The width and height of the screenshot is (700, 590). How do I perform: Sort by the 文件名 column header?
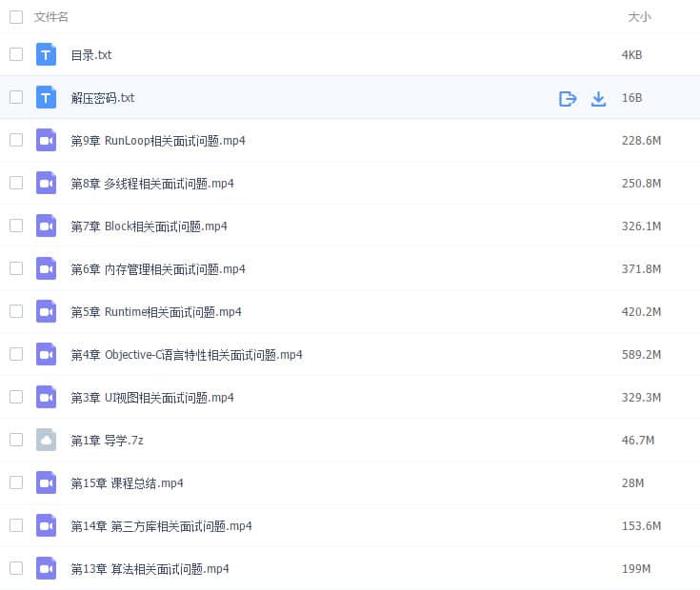[x=50, y=17]
